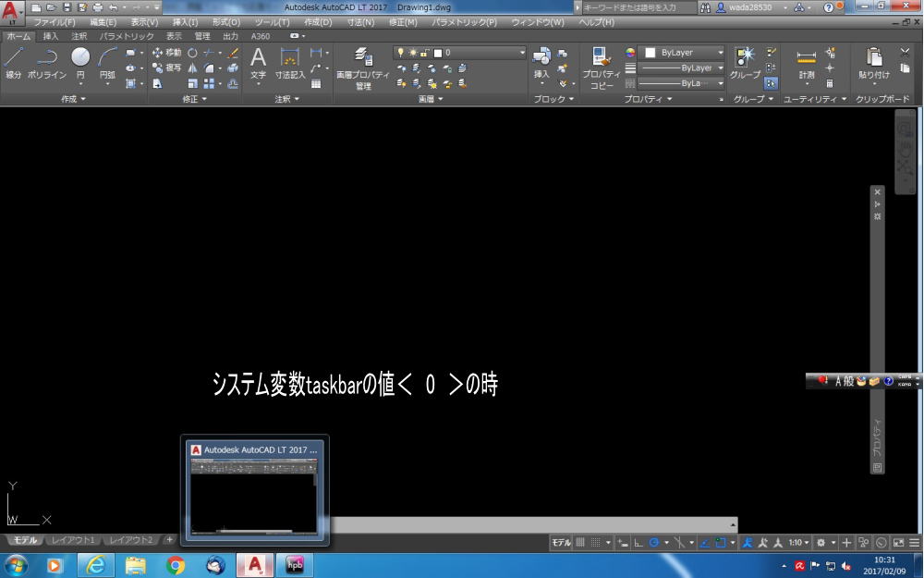The height and width of the screenshot is (578, 924).
Task: Expand the 作成 panel
Action: pyautogui.click(x=73, y=99)
